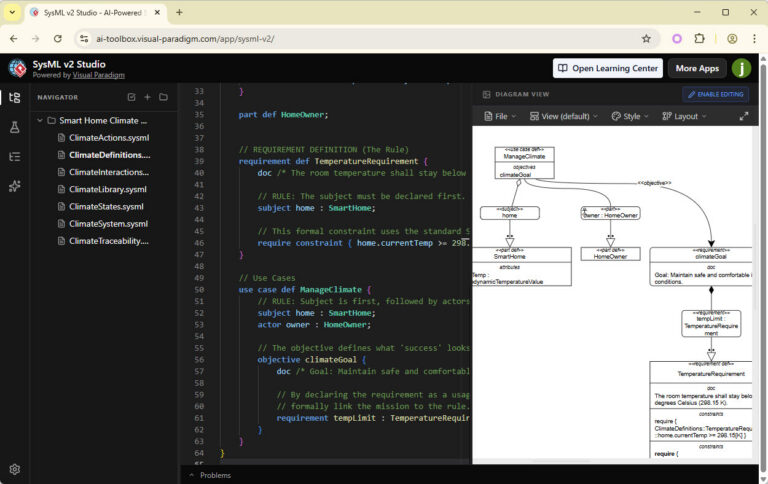Image resolution: width=768 pixels, height=484 pixels.
Task: Click the address bar URL field
Action: point(367,39)
